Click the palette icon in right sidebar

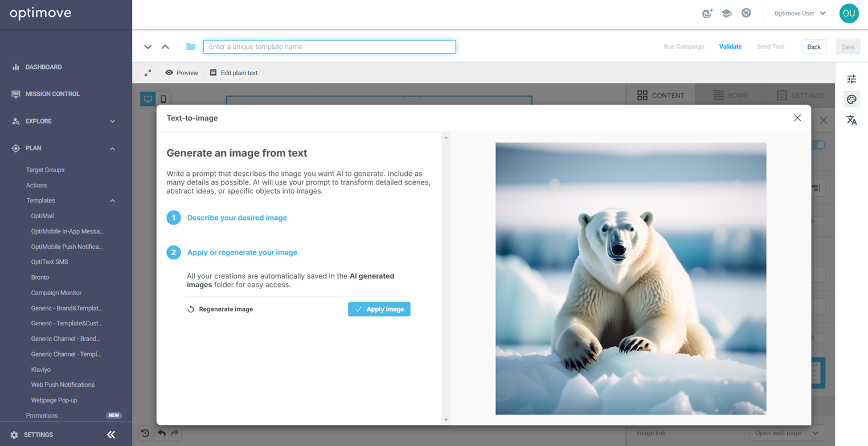pyautogui.click(x=851, y=100)
